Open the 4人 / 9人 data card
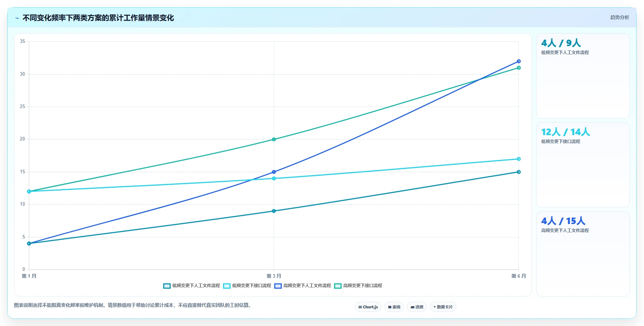 pos(583,76)
